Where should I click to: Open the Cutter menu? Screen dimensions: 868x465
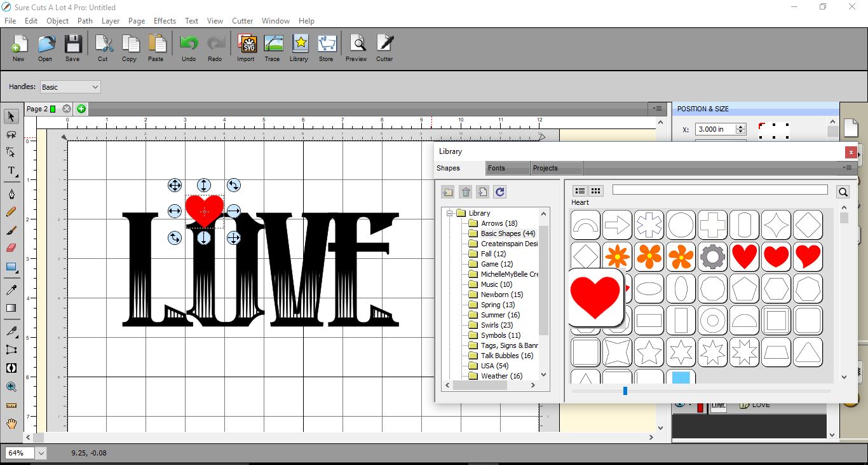(242, 21)
